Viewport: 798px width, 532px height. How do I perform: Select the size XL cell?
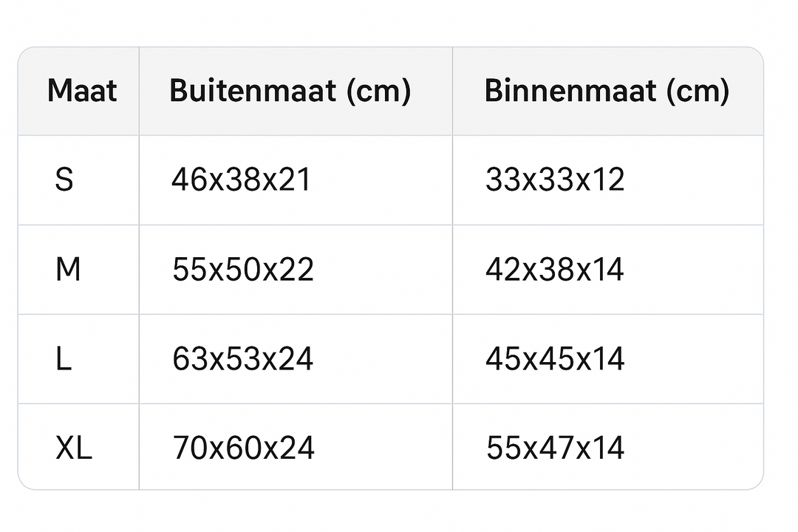(74, 448)
